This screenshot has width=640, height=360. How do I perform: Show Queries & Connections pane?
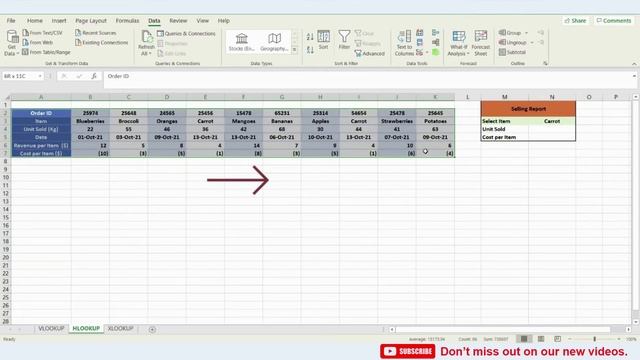point(186,33)
